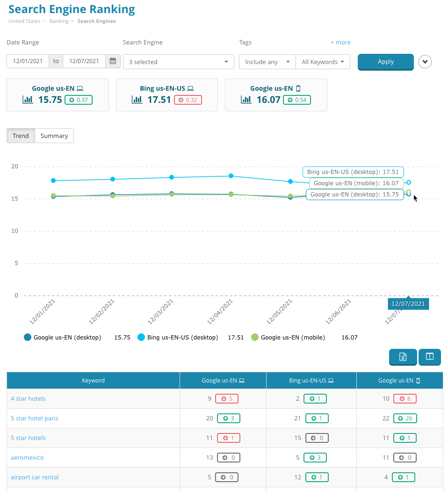Open the column layout icon button
Screen dimensions: 448x491
click(x=429, y=357)
